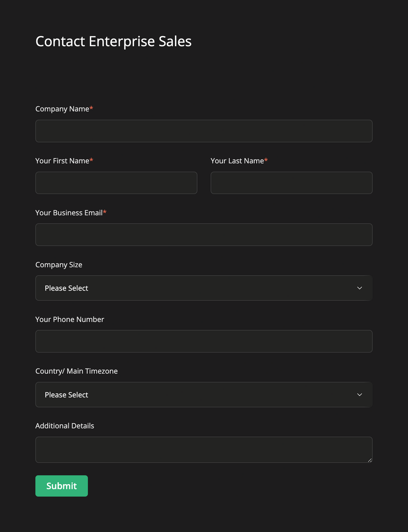Click inside the Company Name input field

(204, 131)
